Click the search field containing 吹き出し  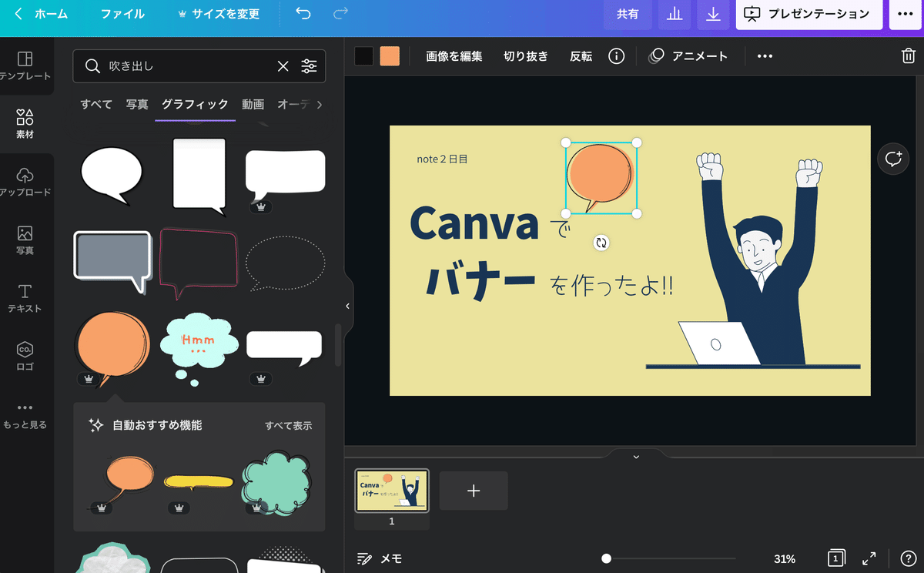coord(199,66)
